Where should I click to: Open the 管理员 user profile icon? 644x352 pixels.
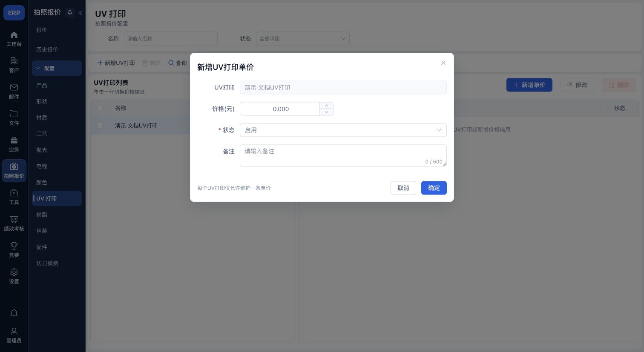coord(14,335)
